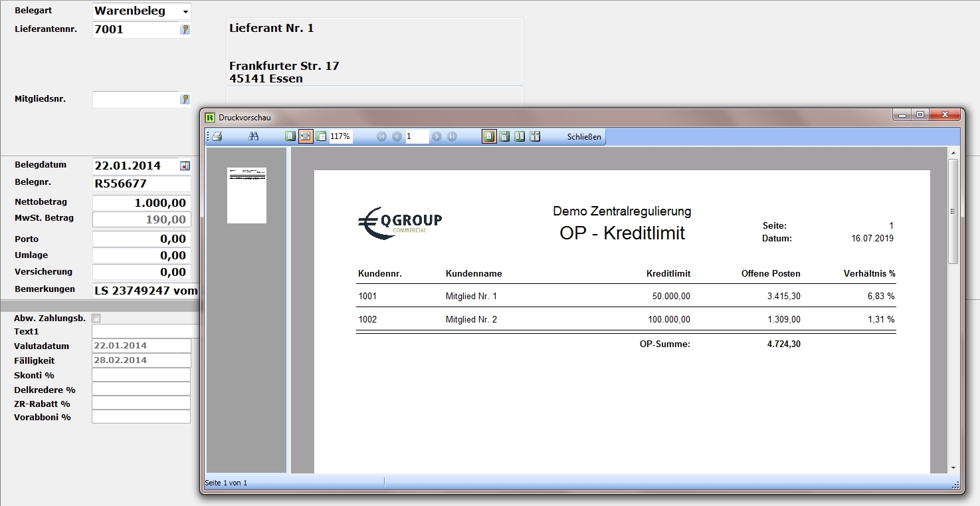Click the vertical scrollbar thumb in Druckvorschau
Screen dimensions: 980x506
pos(953,211)
